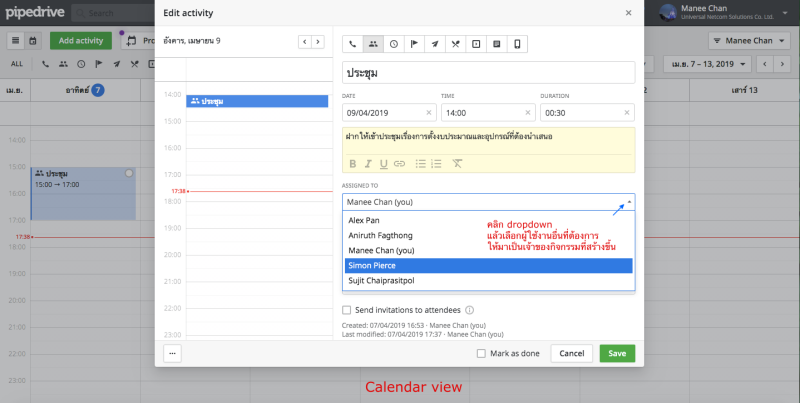This screenshot has height=403, width=800.
Task: Insert bulleted list in note editor
Action: point(420,164)
